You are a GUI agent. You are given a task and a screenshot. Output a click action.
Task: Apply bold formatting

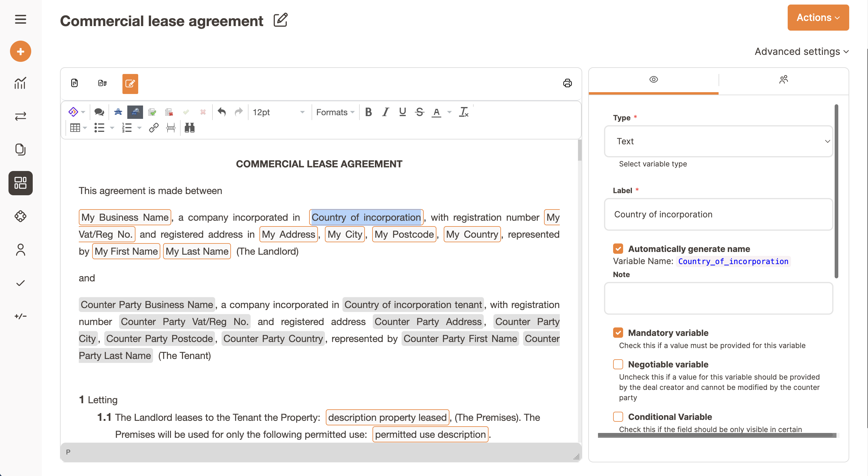point(368,112)
